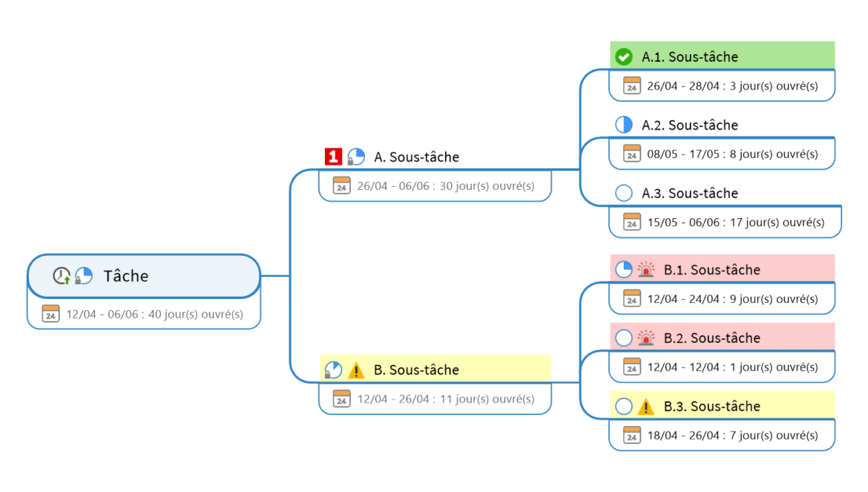Click the quarter progress icon on B.1.

point(624,269)
